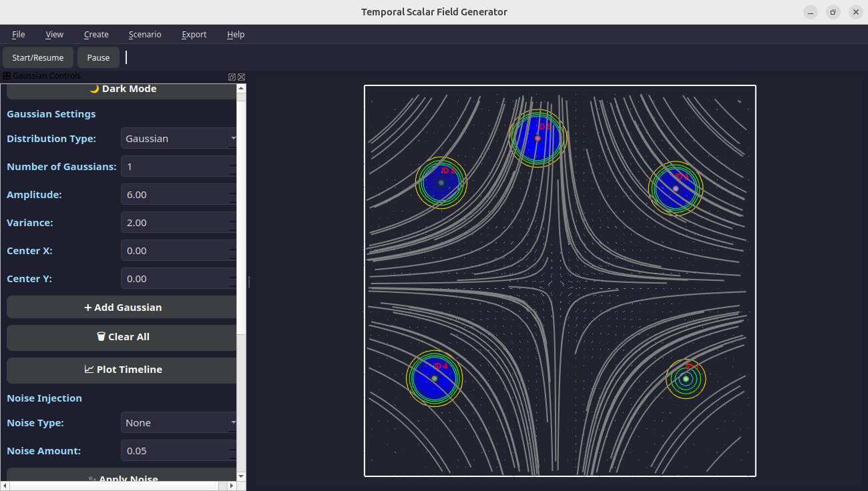Open the Scenario menu

(145, 35)
